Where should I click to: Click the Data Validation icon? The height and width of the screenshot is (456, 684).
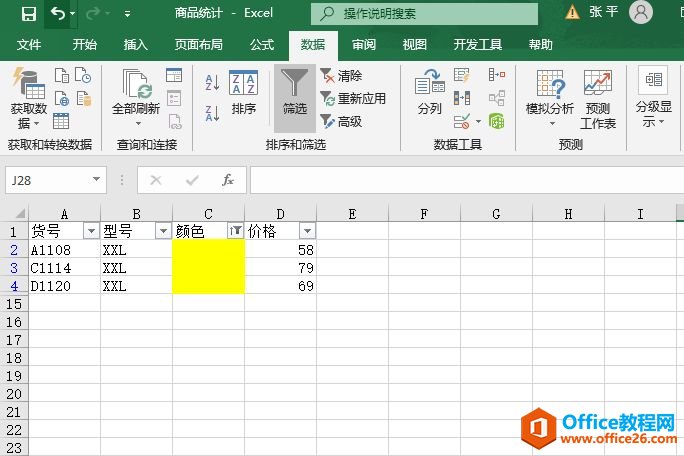coord(462,121)
